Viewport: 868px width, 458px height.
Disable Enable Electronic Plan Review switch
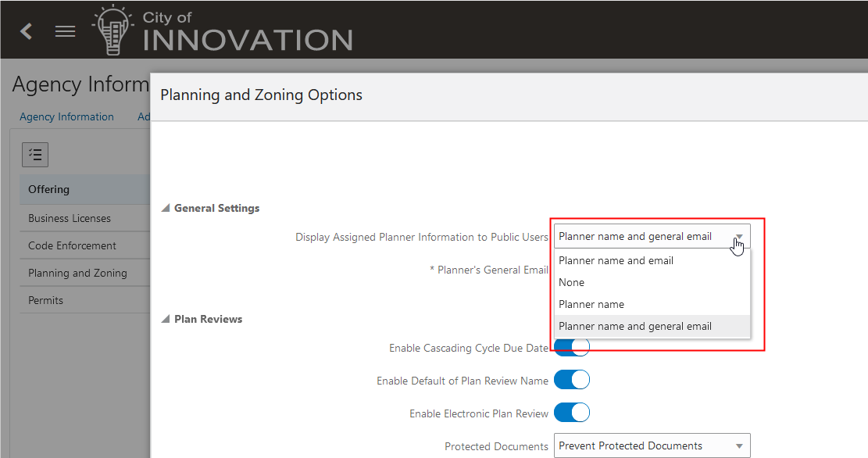[x=572, y=413]
